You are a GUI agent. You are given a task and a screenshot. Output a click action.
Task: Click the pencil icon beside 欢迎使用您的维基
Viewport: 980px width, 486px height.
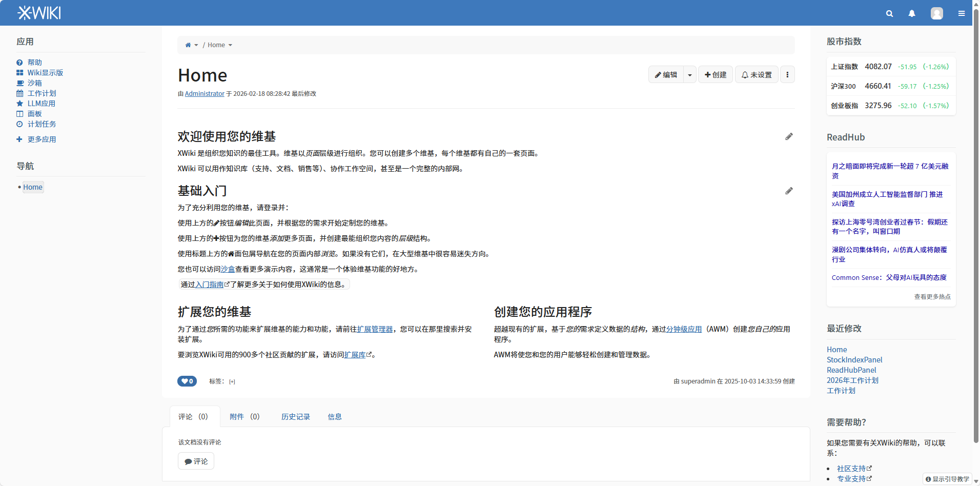pos(789,137)
